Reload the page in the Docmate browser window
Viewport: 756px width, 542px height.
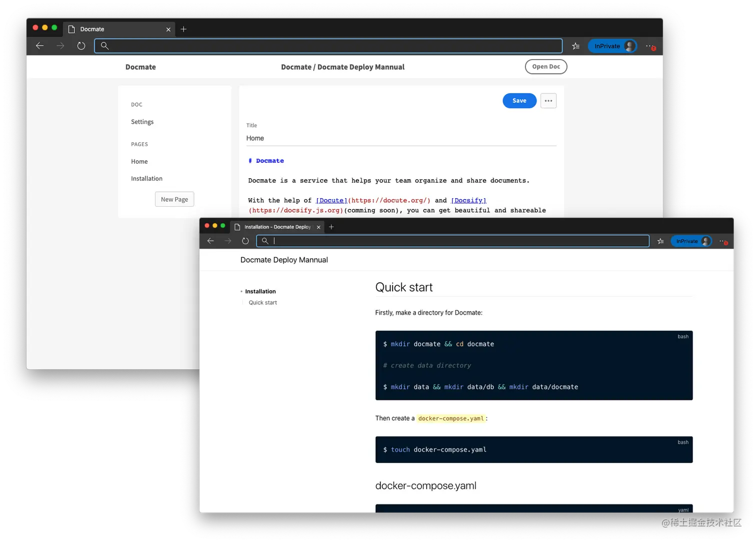pyautogui.click(x=81, y=46)
